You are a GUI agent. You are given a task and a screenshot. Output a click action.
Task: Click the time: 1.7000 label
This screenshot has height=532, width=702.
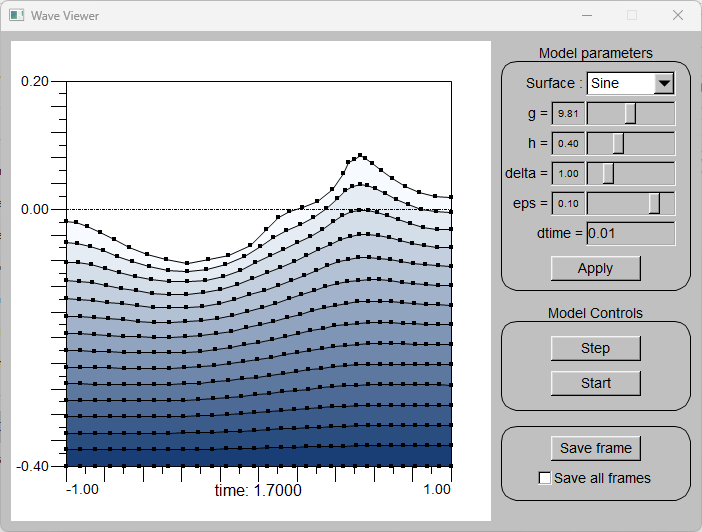point(258,490)
